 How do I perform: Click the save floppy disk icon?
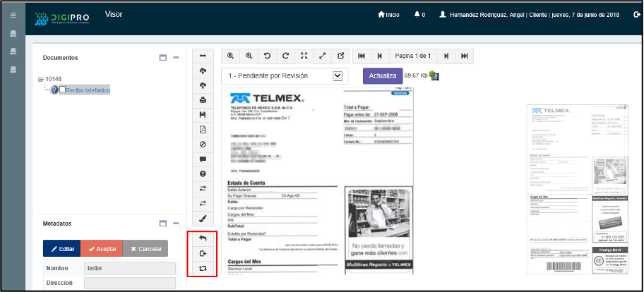[x=203, y=115]
